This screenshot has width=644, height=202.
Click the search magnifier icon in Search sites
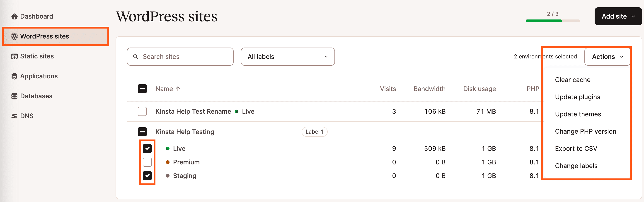pos(135,57)
